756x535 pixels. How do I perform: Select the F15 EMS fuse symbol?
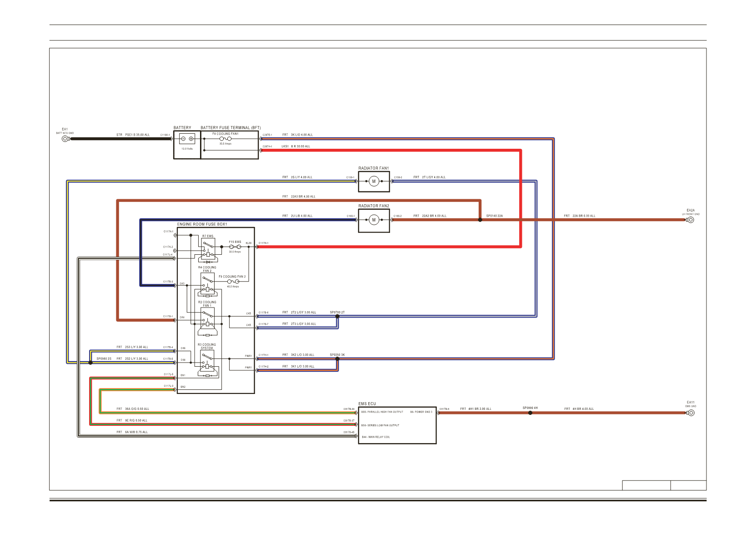pyautogui.click(x=235, y=247)
